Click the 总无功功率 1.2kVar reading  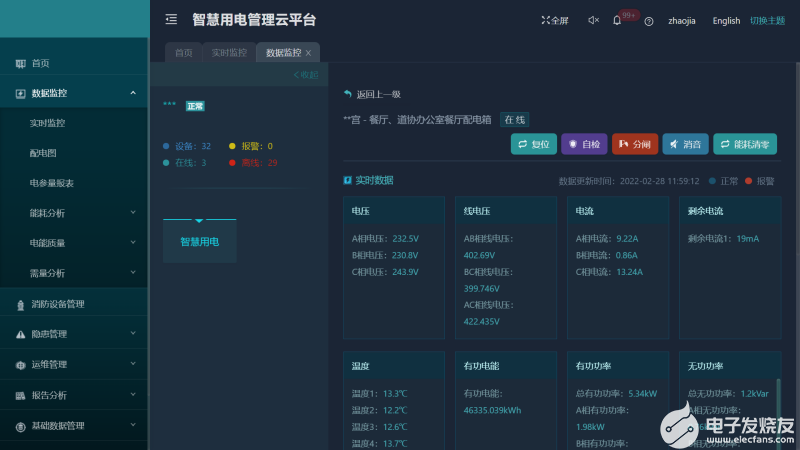click(x=728, y=394)
